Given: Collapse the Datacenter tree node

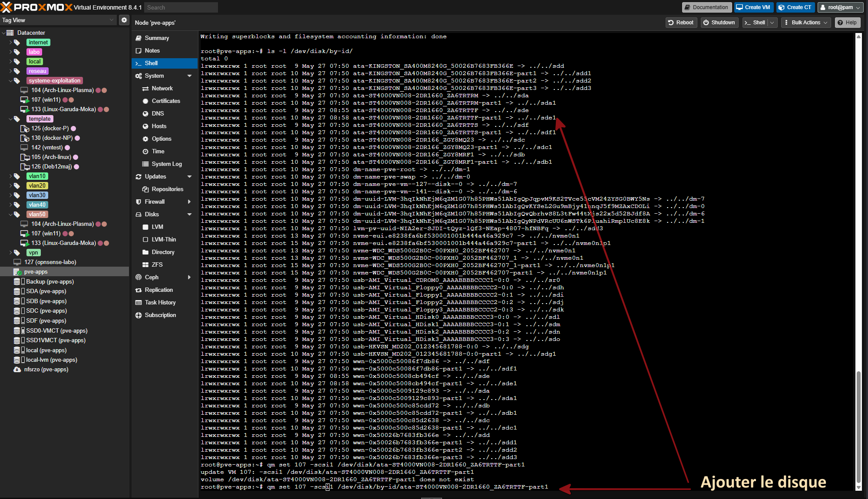Looking at the screenshot, I should tap(3, 33).
